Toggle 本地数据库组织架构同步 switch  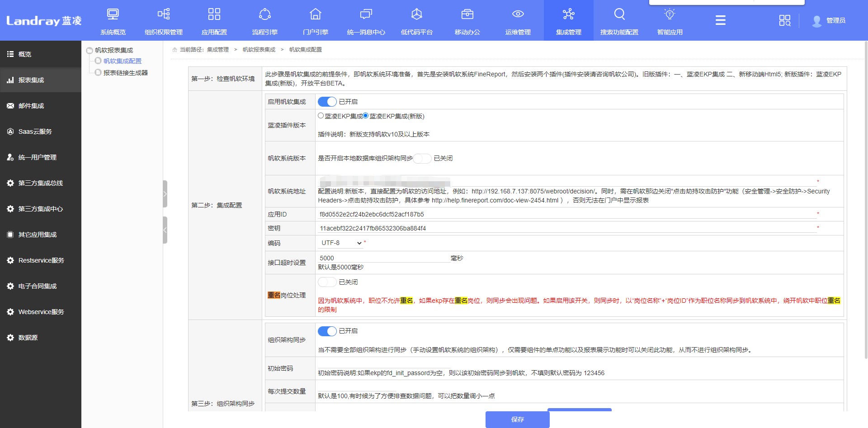422,158
